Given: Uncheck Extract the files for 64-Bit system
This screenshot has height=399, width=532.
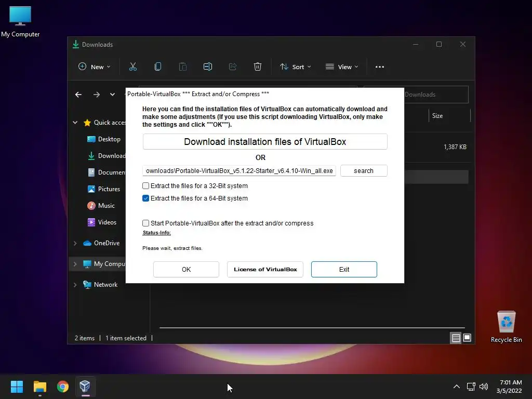Looking at the screenshot, I should point(145,198).
